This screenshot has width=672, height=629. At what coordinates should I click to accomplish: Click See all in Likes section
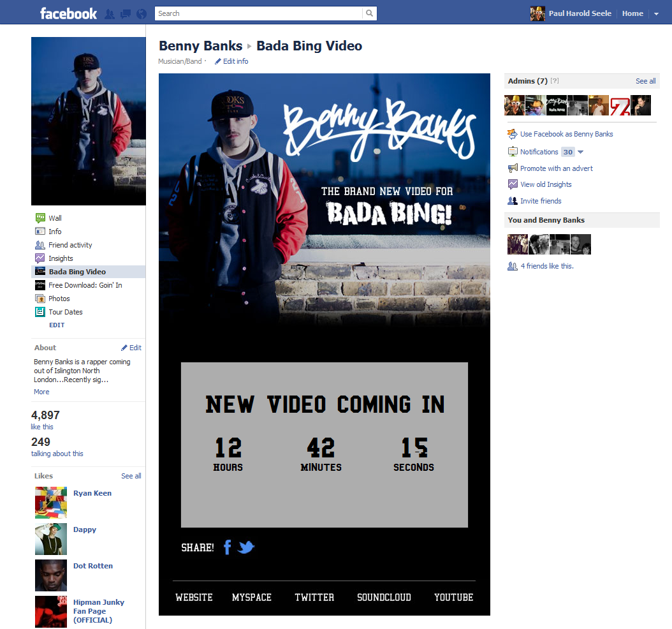click(x=131, y=476)
